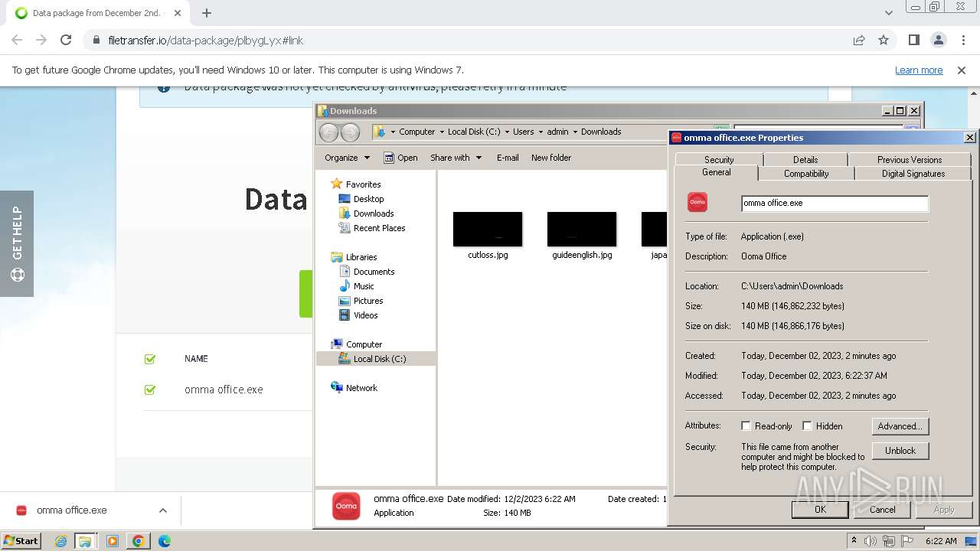Open Chrome profile avatar

tap(939, 40)
